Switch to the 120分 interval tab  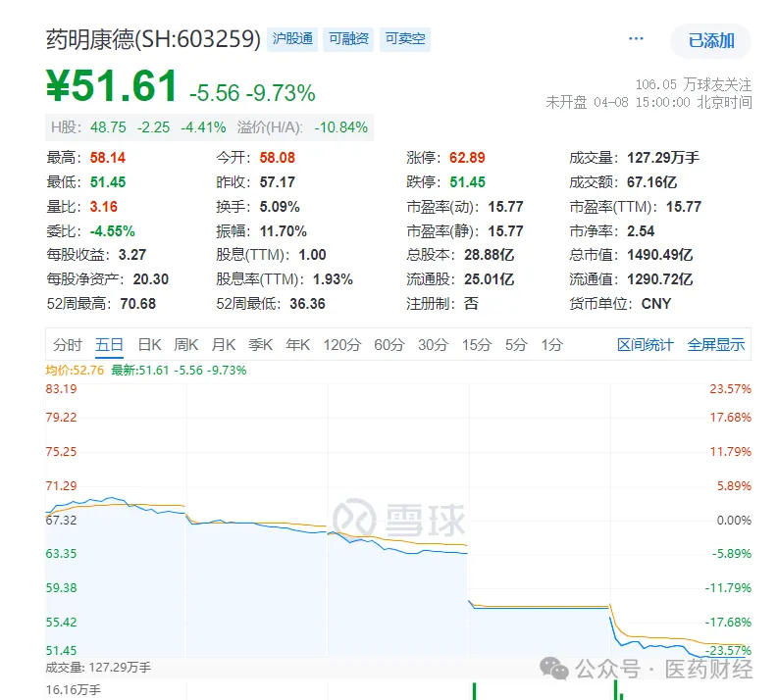pos(342,344)
